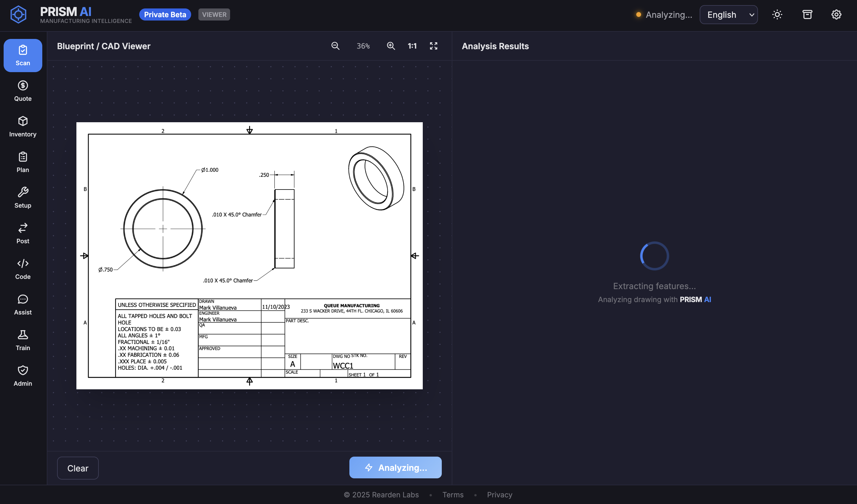Navigate to the Post section

click(x=23, y=233)
